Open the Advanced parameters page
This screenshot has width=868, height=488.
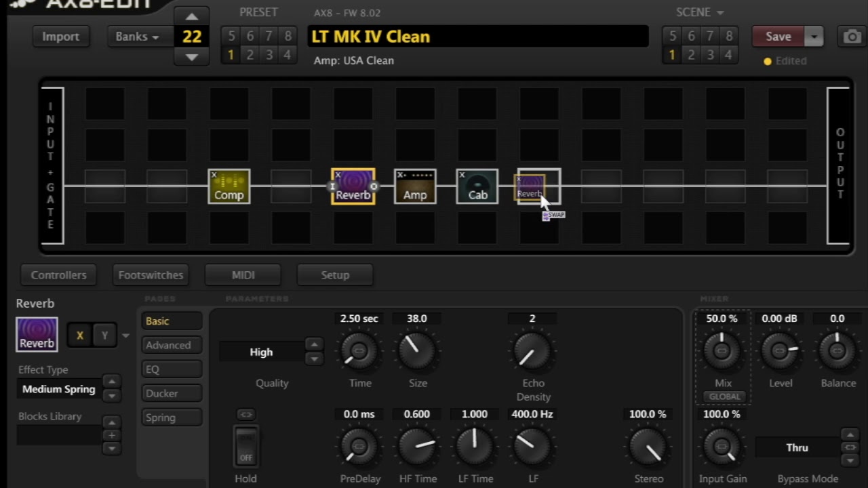[172, 345]
